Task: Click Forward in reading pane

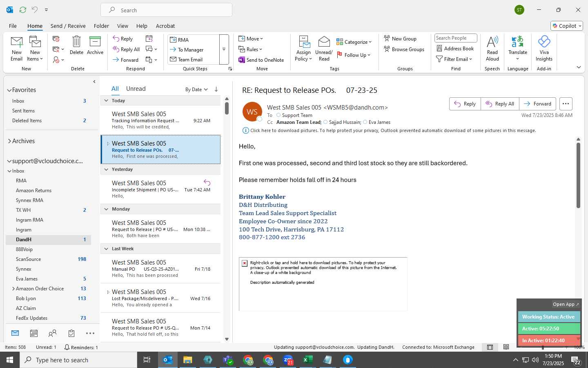Action: pos(538,104)
